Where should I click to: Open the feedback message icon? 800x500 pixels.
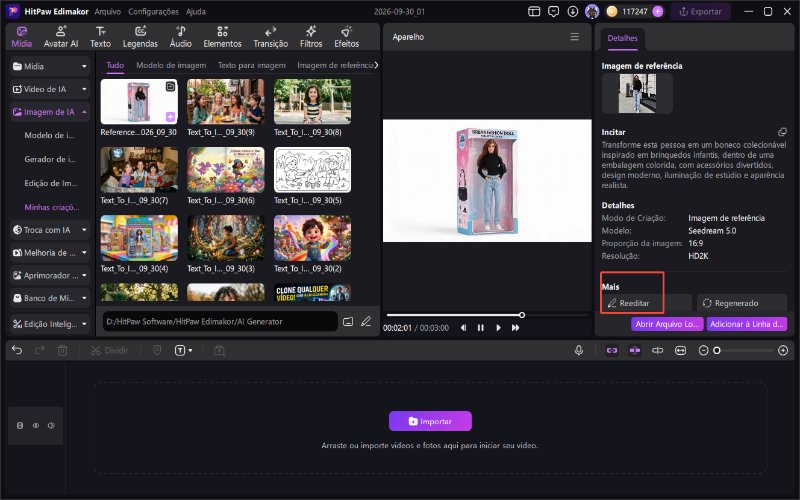click(554, 11)
